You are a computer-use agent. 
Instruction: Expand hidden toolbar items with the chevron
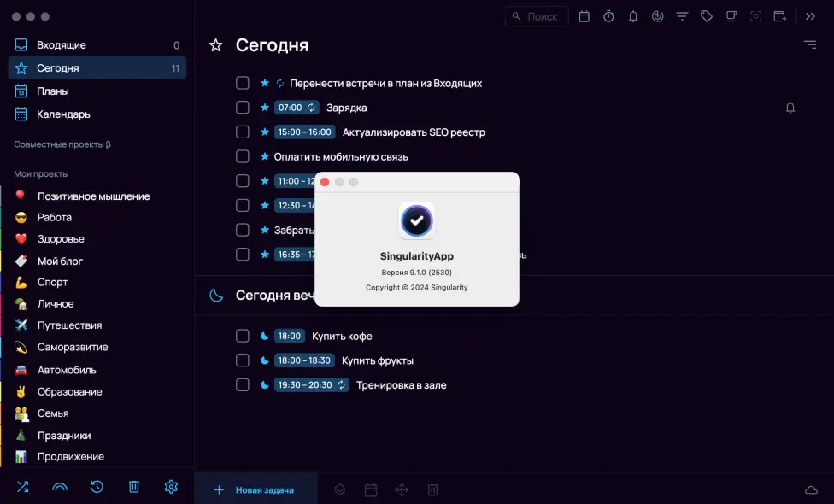coord(810,15)
